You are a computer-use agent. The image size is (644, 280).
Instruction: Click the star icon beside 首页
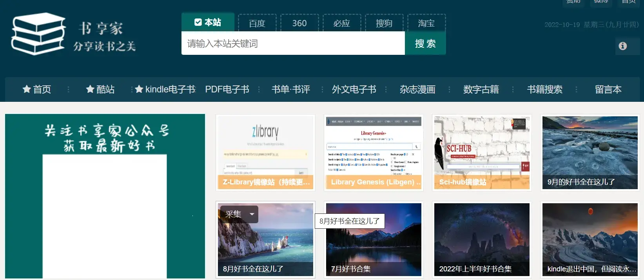point(27,89)
